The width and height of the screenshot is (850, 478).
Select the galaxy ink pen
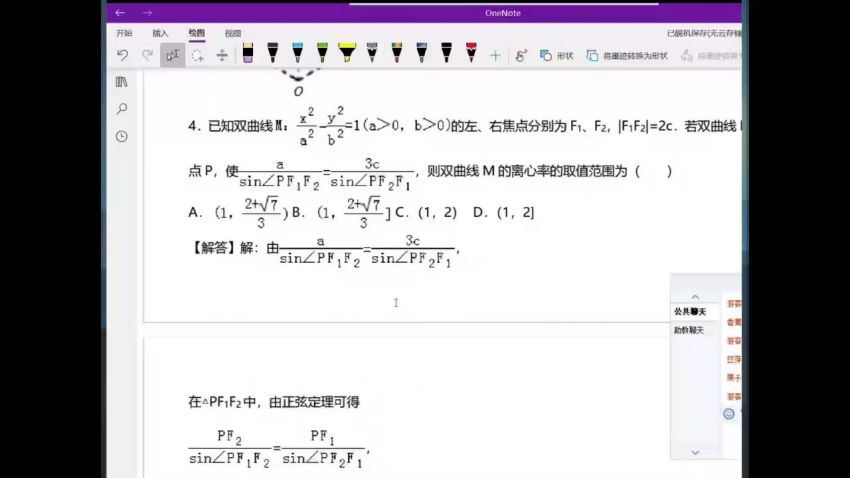pyautogui.click(x=422, y=53)
